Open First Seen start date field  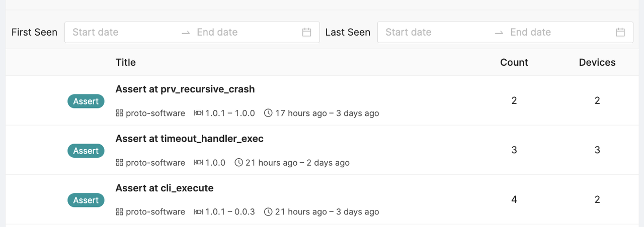point(121,32)
